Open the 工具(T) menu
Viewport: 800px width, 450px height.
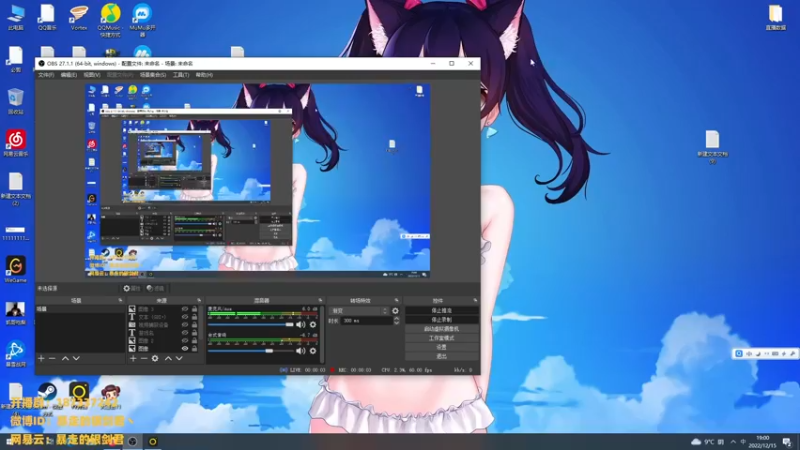point(181,75)
